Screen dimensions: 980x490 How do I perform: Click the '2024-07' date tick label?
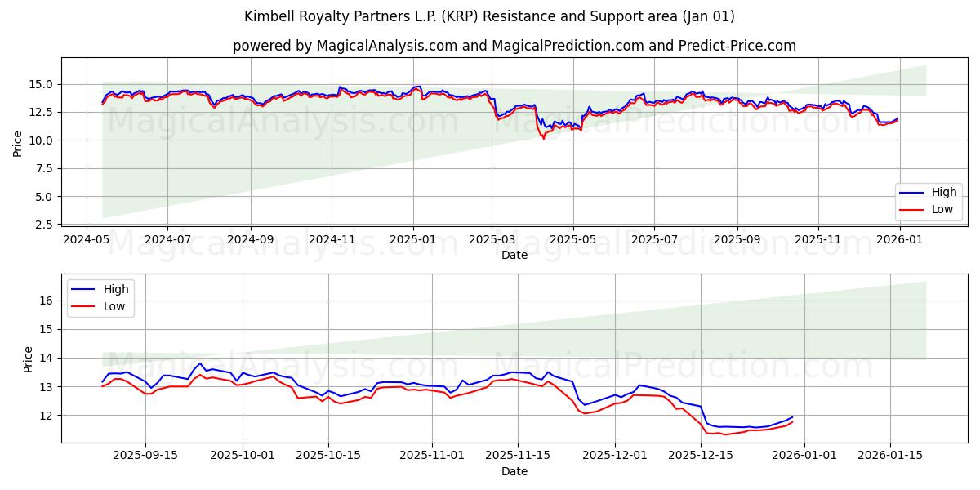167,239
